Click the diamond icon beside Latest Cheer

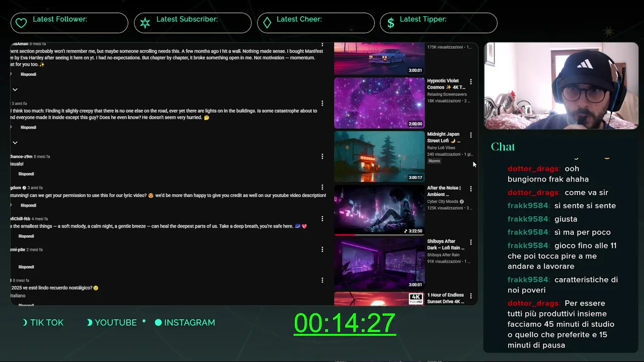[267, 23]
